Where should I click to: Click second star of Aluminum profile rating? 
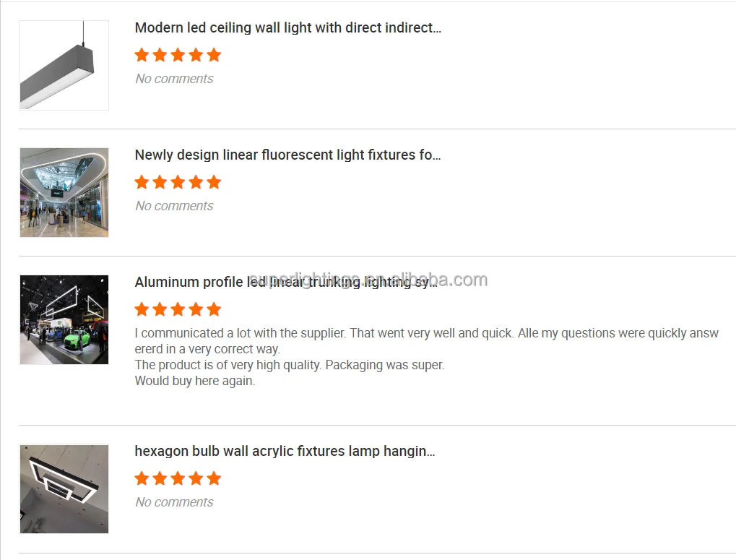[160, 309]
